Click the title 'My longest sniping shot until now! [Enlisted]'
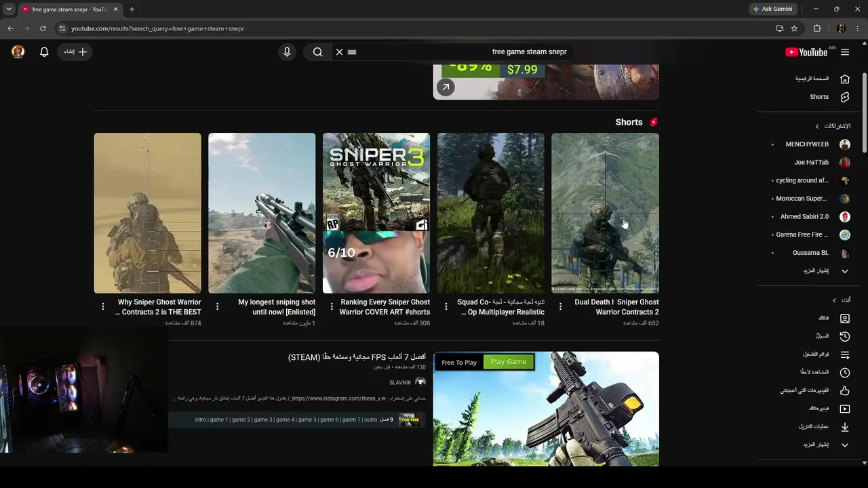Viewport: 868px width, 488px height. pyautogui.click(x=277, y=307)
